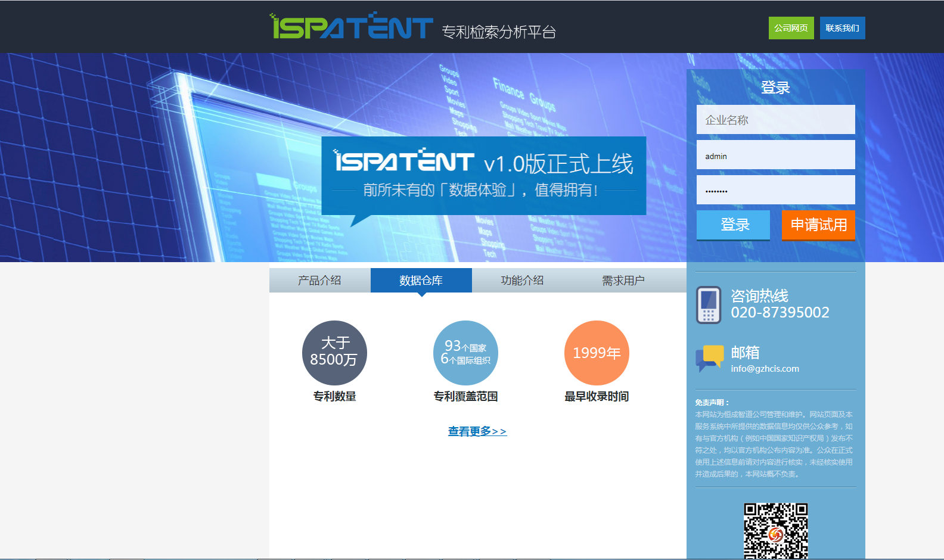Click the 专利检索分析平台 header text
The width and height of the screenshot is (944, 560).
[x=499, y=32]
